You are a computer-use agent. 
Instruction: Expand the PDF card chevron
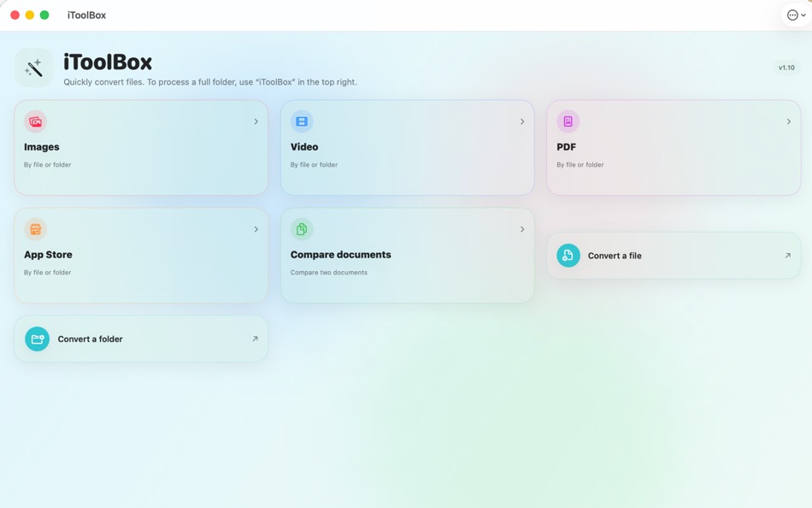click(x=788, y=121)
